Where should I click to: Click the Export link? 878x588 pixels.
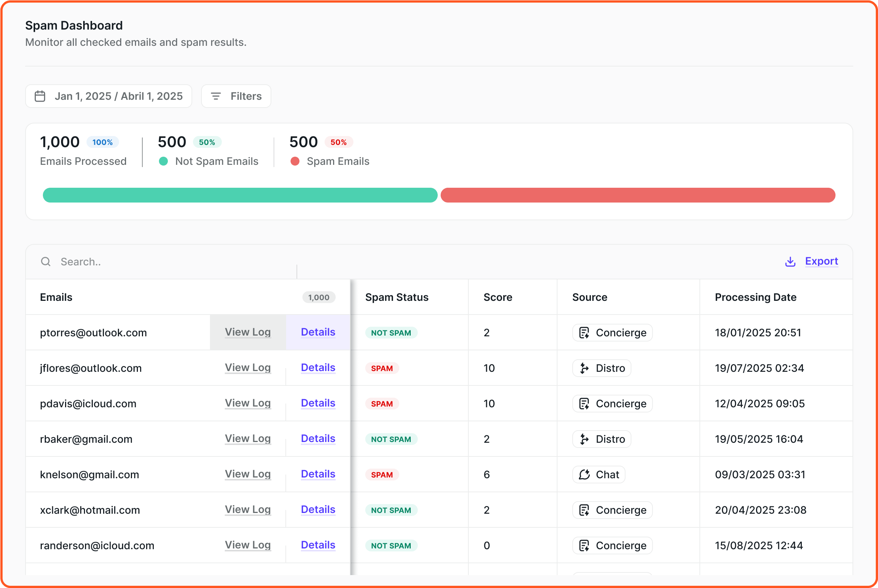click(x=821, y=261)
